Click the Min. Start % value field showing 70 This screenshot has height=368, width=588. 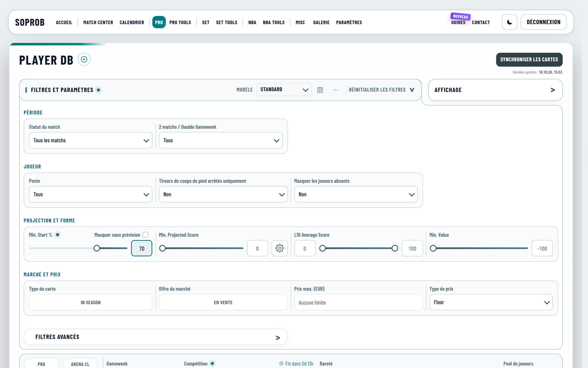click(x=141, y=248)
